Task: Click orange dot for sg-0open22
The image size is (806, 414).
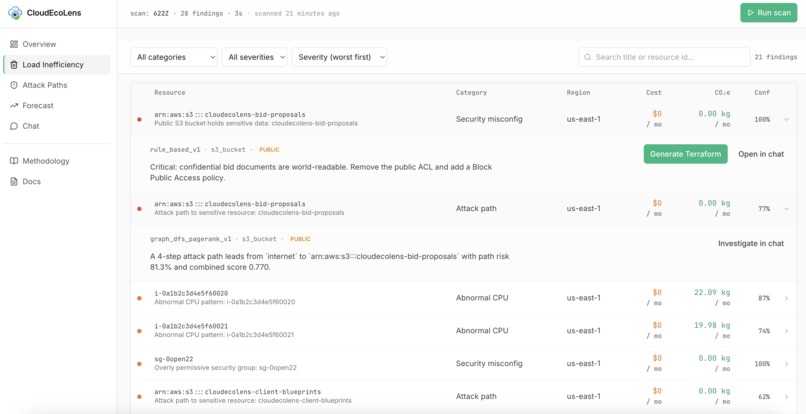Action: coord(139,364)
